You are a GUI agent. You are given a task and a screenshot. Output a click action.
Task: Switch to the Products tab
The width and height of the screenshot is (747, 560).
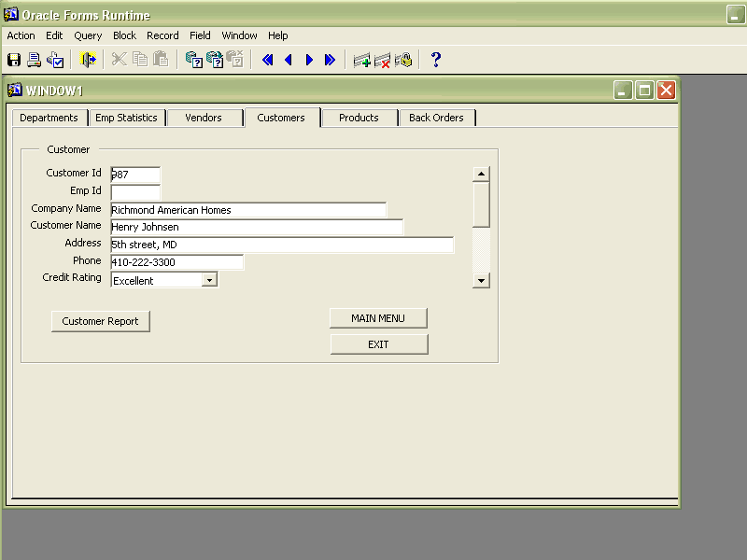[x=359, y=118]
